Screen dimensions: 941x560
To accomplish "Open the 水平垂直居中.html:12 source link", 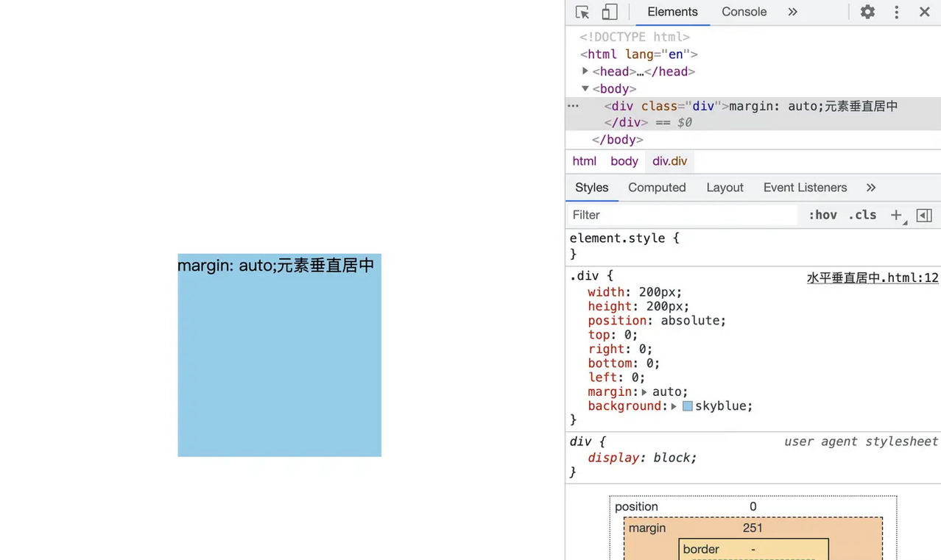I will 872,278.
